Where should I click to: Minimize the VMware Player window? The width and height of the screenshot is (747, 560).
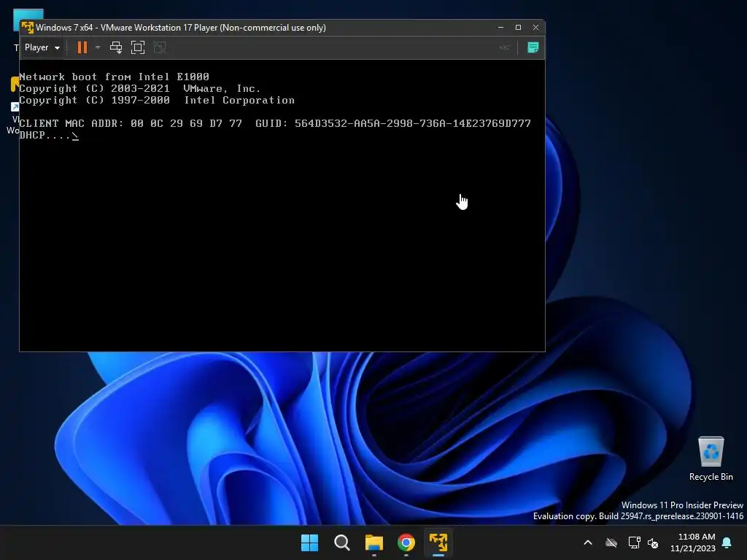point(500,28)
